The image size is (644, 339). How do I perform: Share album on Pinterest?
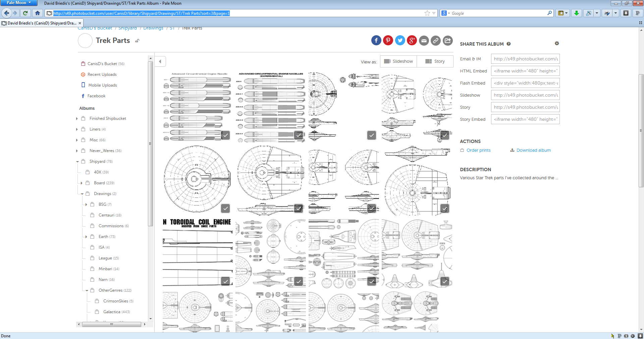point(388,41)
